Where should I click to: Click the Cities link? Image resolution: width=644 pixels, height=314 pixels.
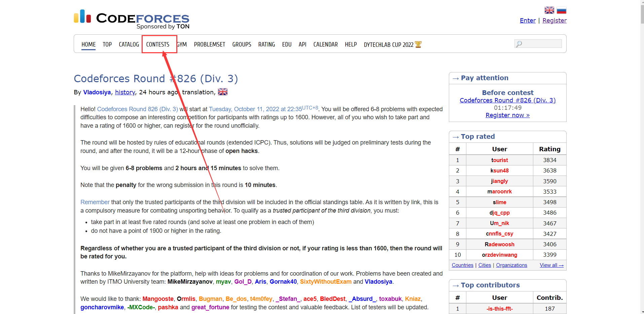[485, 265]
